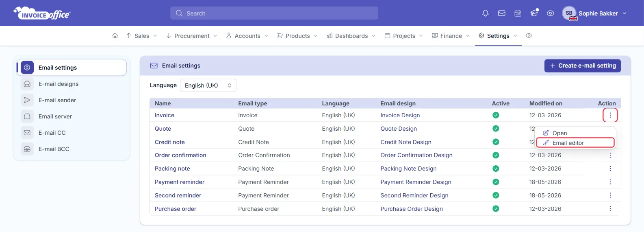Image resolution: width=644 pixels, height=232 pixels.
Task: Click the E-mail sender paper plane icon
Action: pos(27,100)
